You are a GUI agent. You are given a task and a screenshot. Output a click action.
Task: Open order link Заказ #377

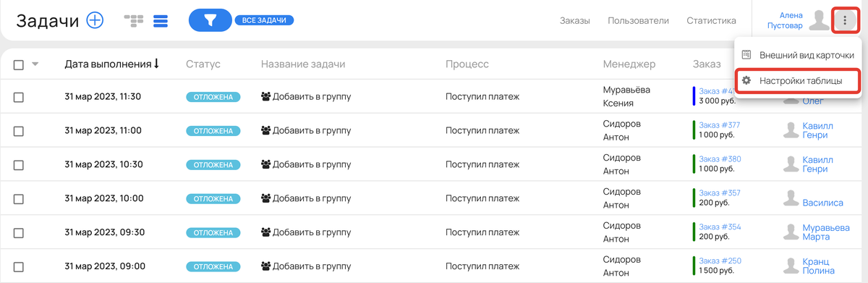tap(720, 124)
